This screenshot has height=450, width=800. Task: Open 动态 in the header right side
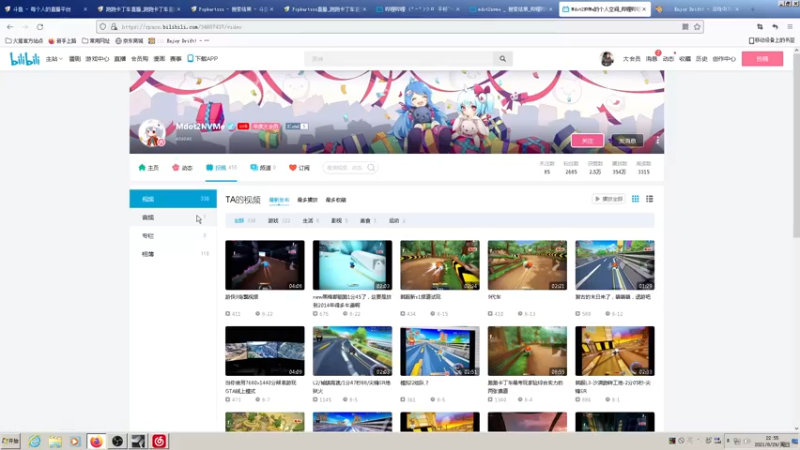point(668,59)
